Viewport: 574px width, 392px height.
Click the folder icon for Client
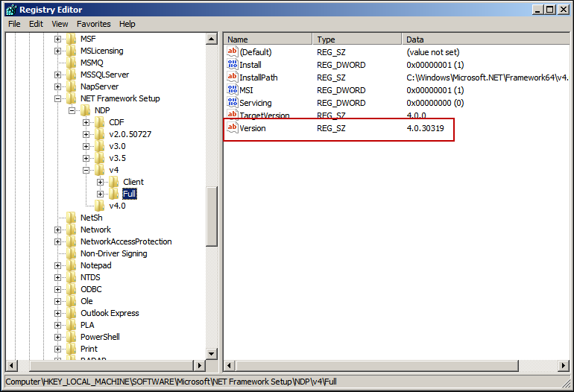tap(114, 182)
